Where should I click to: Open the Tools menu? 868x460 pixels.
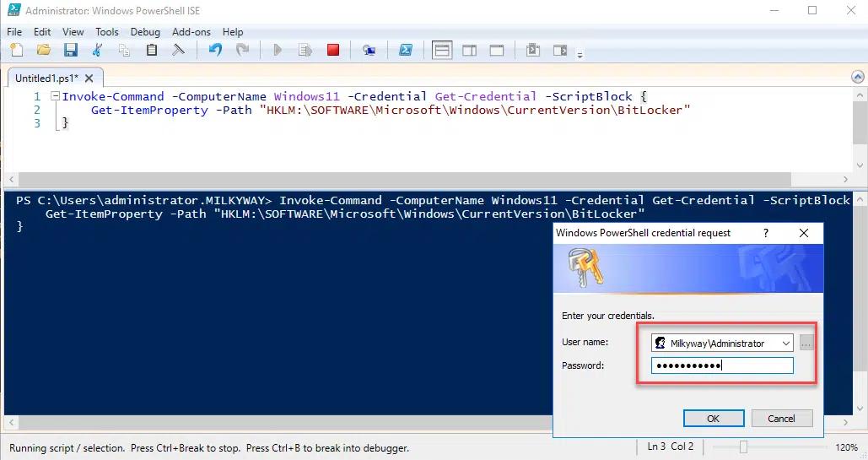pos(107,31)
